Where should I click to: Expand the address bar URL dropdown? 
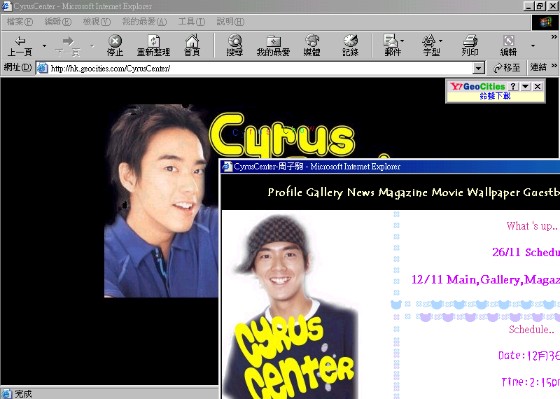(479, 68)
